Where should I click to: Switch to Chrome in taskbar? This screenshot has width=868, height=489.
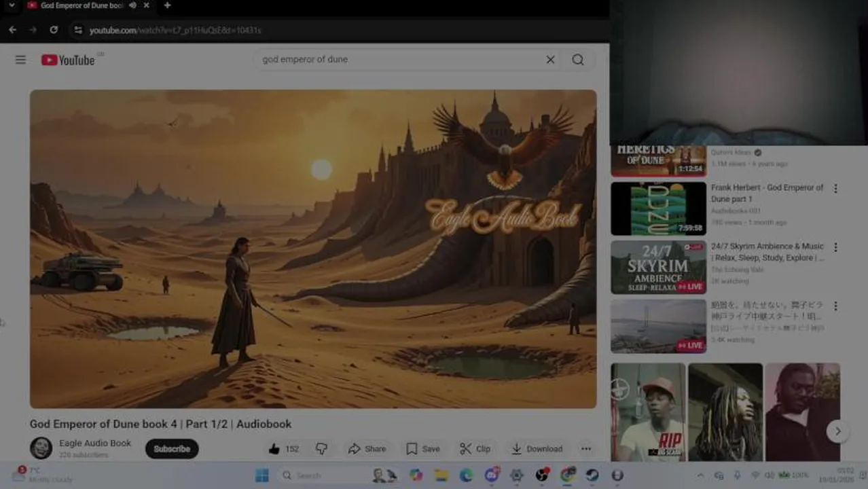click(x=567, y=475)
